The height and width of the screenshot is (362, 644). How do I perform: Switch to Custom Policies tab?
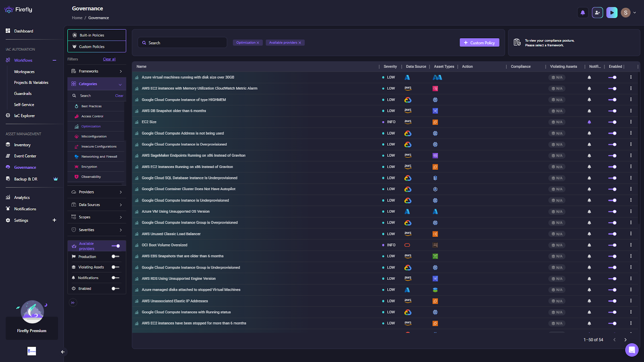tap(97, 47)
